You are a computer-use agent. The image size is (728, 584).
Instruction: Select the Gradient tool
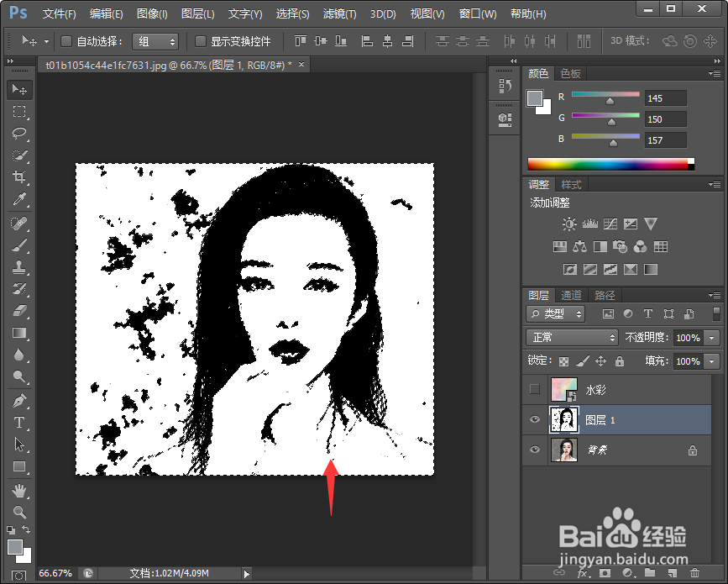(x=19, y=333)
